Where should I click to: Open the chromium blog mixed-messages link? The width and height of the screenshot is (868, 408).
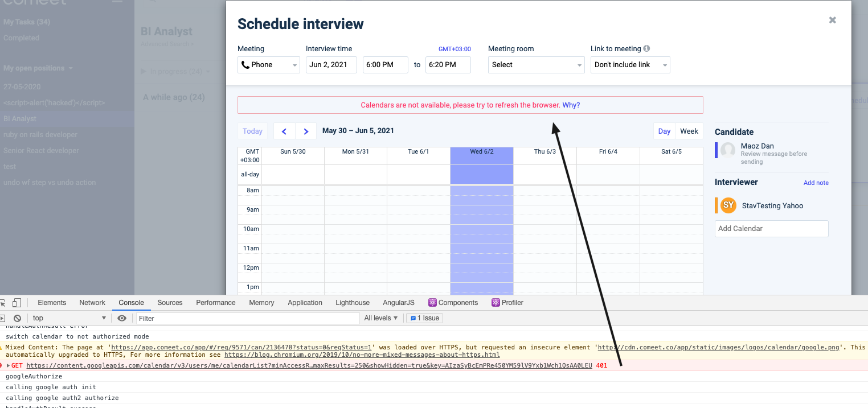pyautogui.click(x=362, y=355)
